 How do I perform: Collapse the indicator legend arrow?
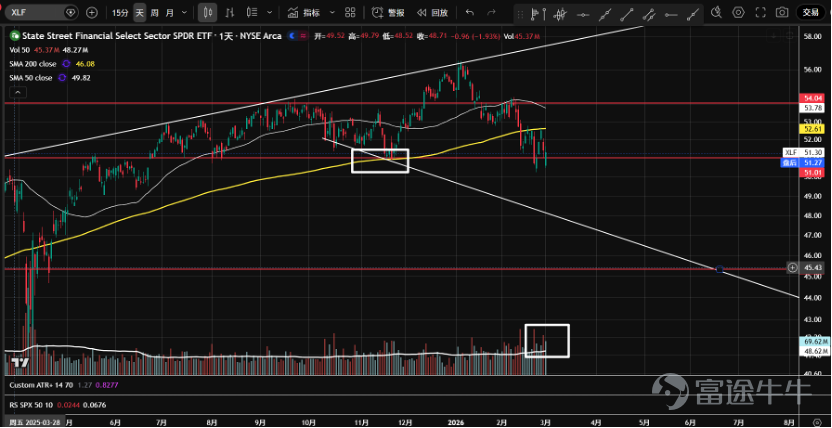tap(18, 92)
